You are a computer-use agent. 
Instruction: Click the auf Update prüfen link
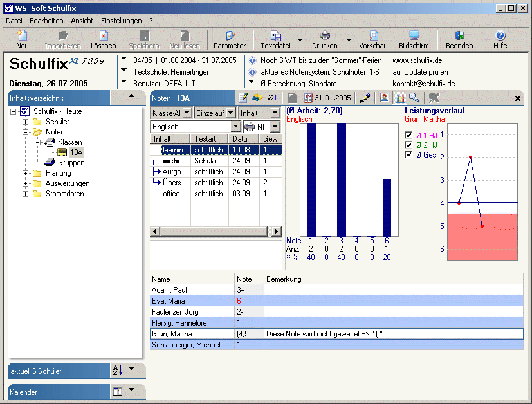(x=420, y=72)
